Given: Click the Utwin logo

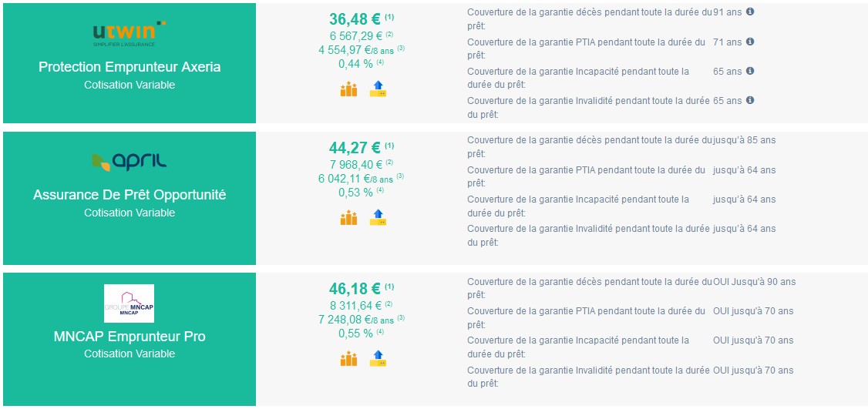Looking at the screenshot, I should [x=130, y=34].
